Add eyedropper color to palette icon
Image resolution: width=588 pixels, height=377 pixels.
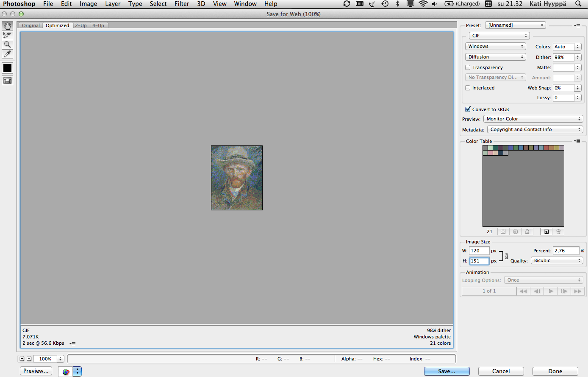coord(546,232)
